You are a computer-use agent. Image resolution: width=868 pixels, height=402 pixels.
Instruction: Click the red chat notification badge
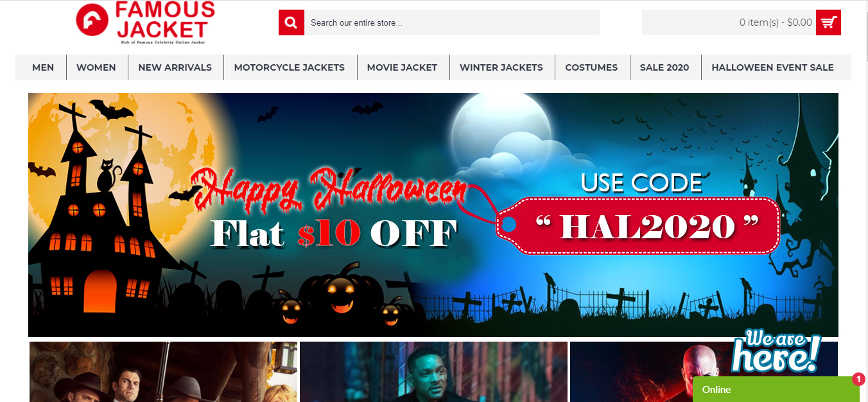pos(859,380)
